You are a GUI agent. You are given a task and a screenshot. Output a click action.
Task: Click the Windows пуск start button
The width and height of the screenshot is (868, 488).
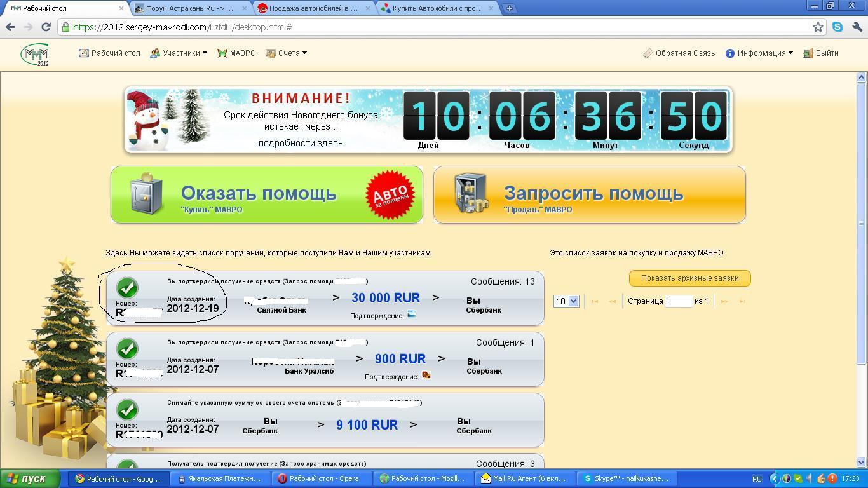click(x=30, y=479)
